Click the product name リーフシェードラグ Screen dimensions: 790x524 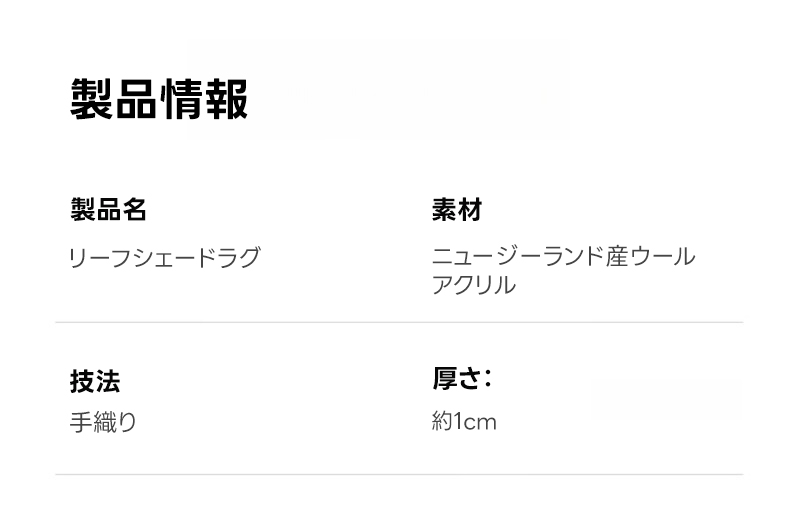(164, 258)
